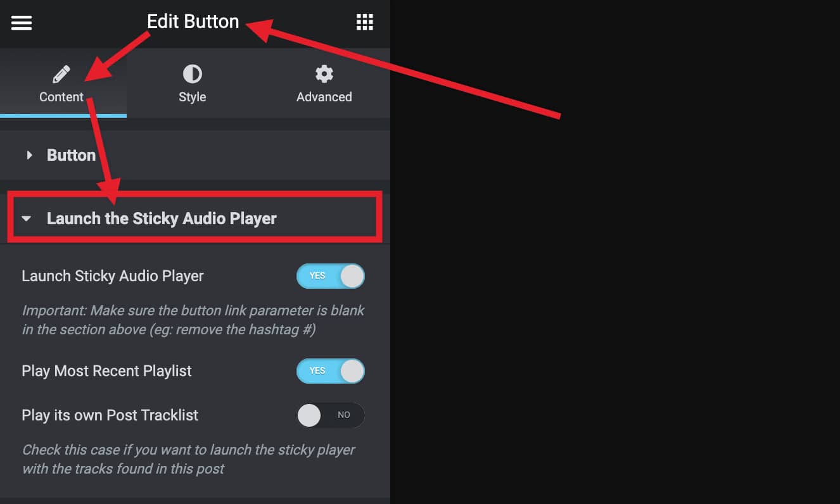
Task: Click the gear Advanced icon
Action: (324, 74)
